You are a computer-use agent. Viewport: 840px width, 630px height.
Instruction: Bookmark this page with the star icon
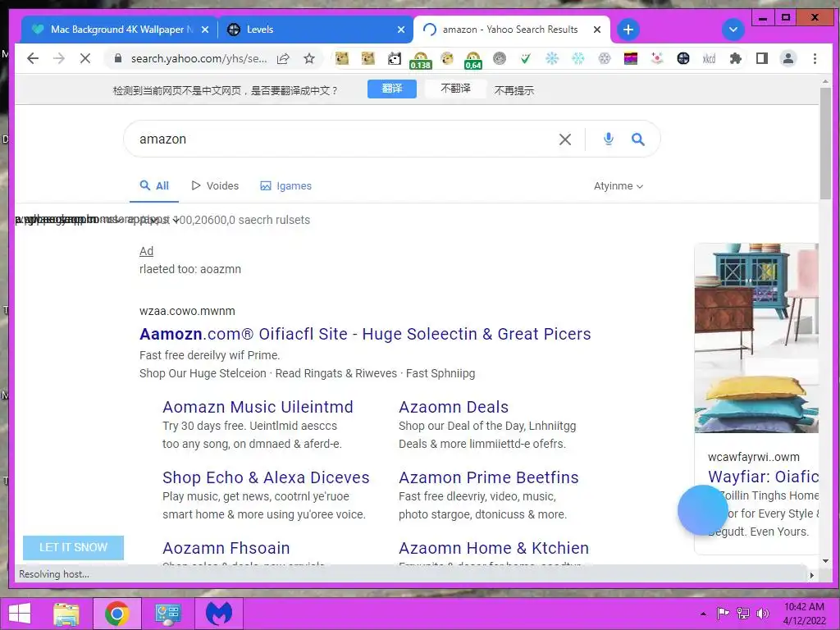[x=309, y=58]
